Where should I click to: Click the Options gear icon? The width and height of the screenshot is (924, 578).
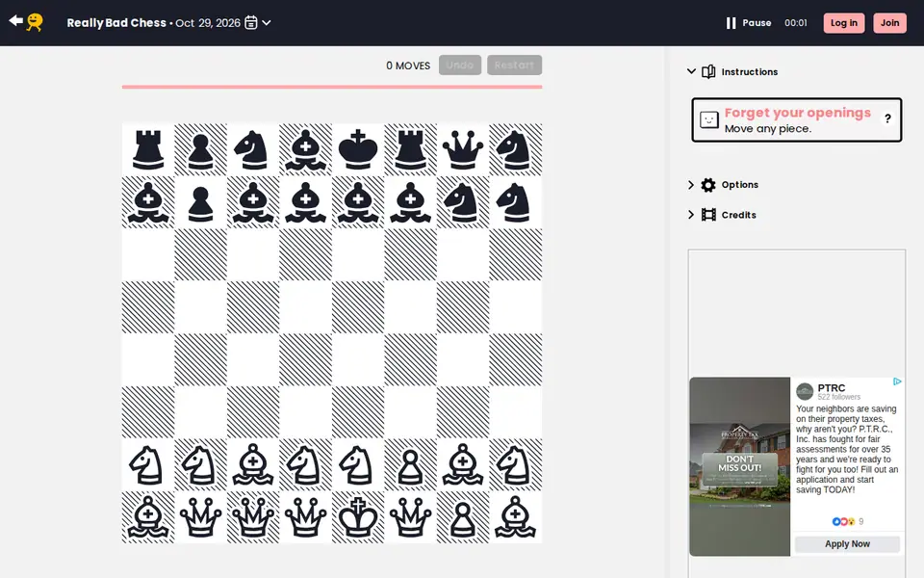coord(708,185)
